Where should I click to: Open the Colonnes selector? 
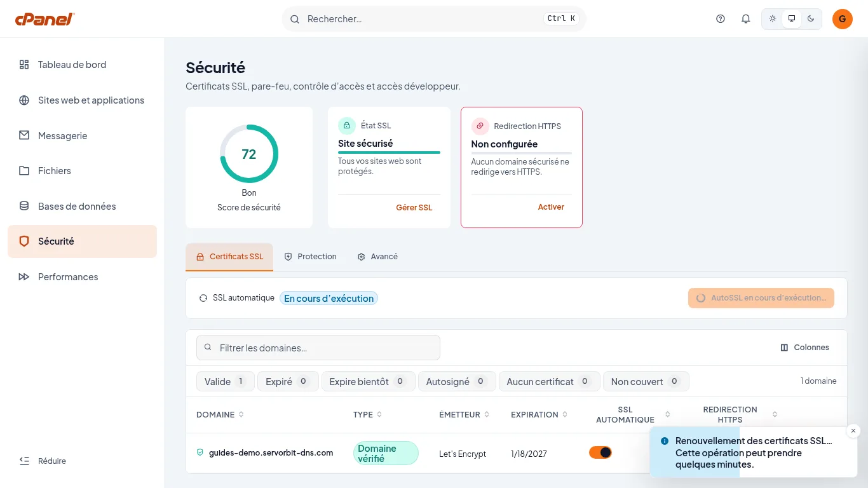coord(804,348)
